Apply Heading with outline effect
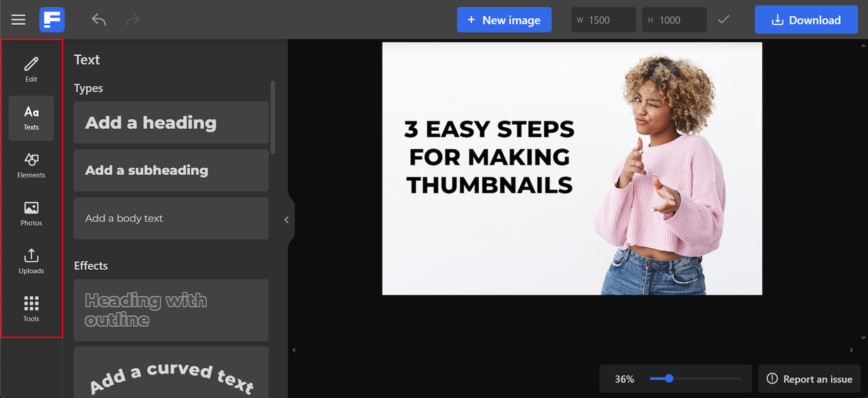The image size is (868, 398). pos(171,310)
